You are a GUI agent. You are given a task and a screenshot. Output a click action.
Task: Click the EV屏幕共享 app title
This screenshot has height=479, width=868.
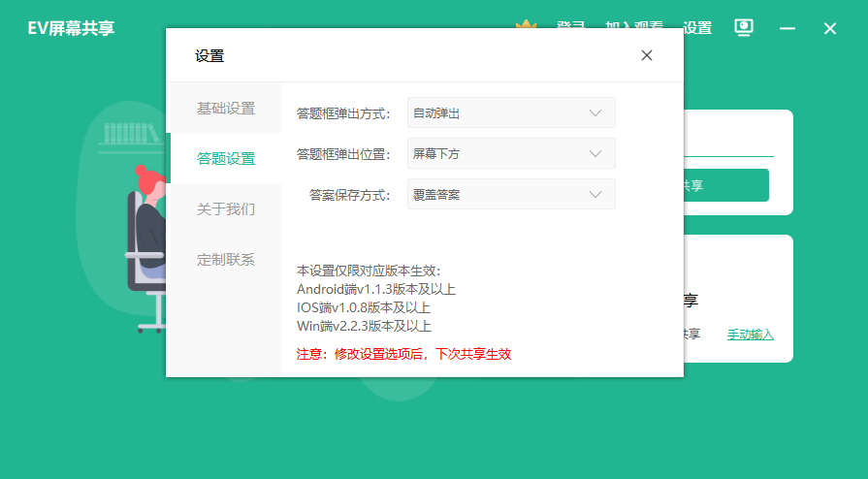tap(72, 28)
